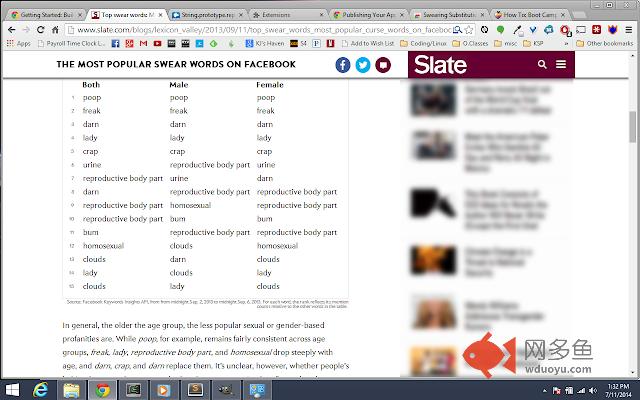Share the article on Facebook
Viewport: 640px width, 400px height.
coord(343,65)
